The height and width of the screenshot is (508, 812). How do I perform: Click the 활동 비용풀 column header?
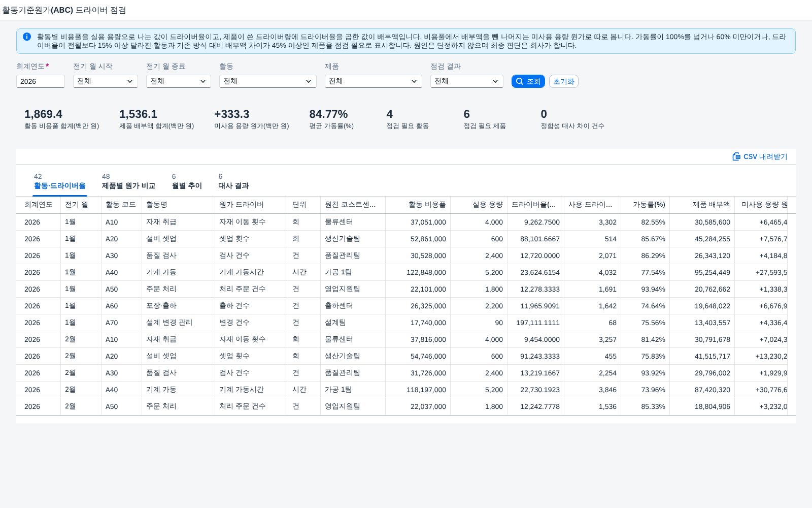coord(418,205)
